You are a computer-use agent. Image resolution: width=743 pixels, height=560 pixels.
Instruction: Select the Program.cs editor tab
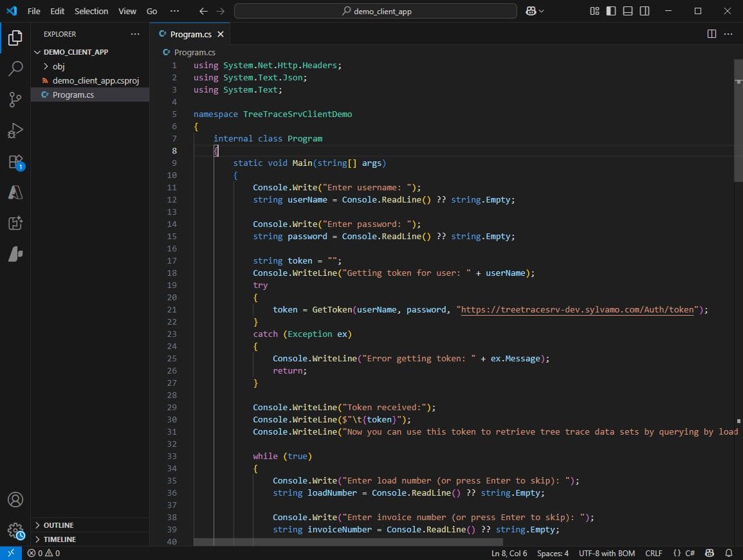190,34
